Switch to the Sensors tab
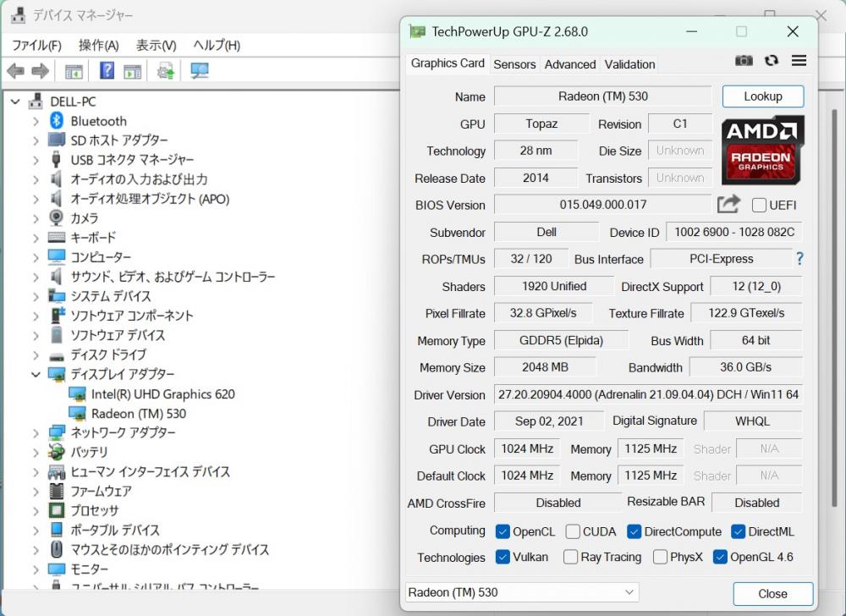 pos(514,64)
